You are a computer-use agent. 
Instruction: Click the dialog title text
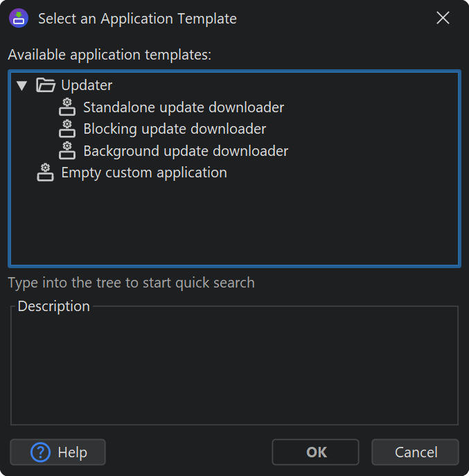pos(137,19)
